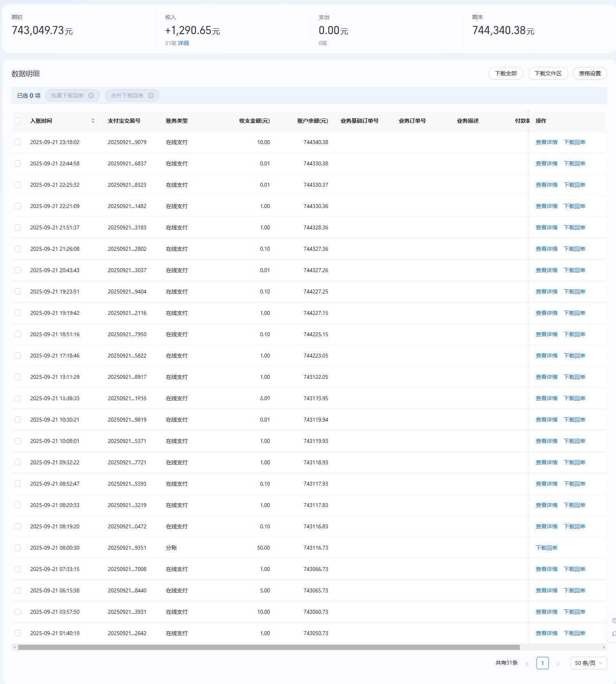Click the info icon beside 批量下载回单
The height and width of the screenshot is (684, 616).
[x=91, y=95]
